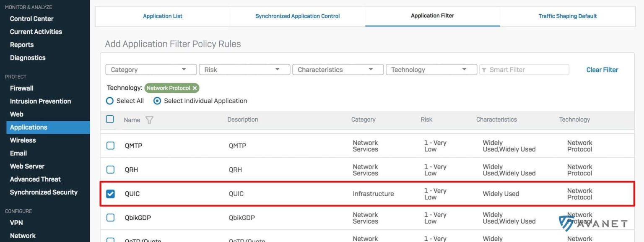The height and width of the screenshot is (242, 644).
Task: Open Firewall in the sidebar
Action: click(x=21, y=88)
